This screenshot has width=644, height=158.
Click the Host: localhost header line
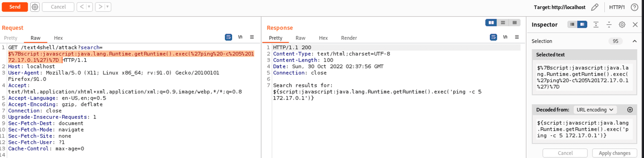[x=32, y=67]
